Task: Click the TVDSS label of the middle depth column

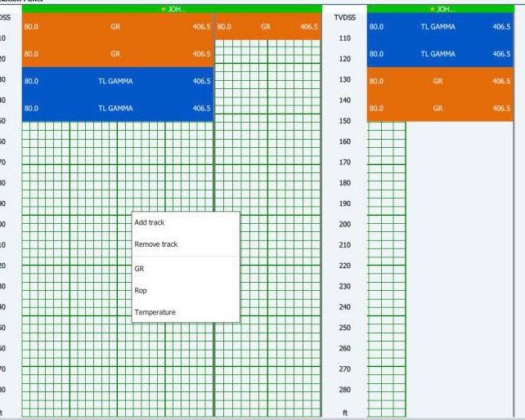Action: point(344,18)
